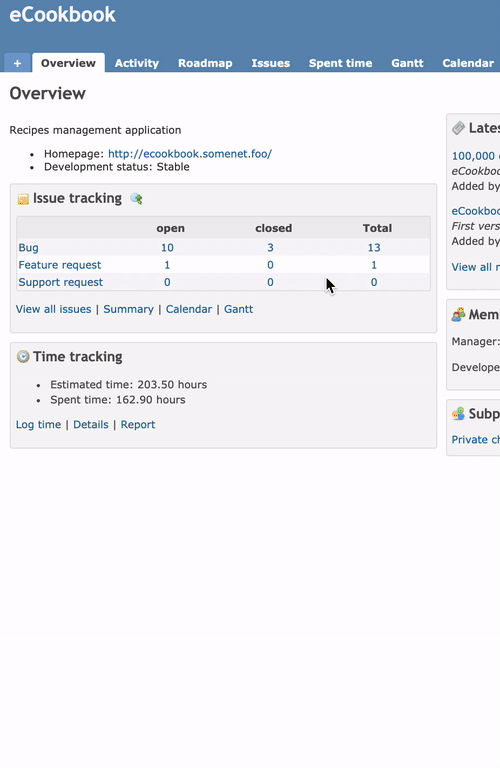The height and width of the screenshot is (768, 500).
Task: Click the Latest news icon
Action: click(458, 128)
